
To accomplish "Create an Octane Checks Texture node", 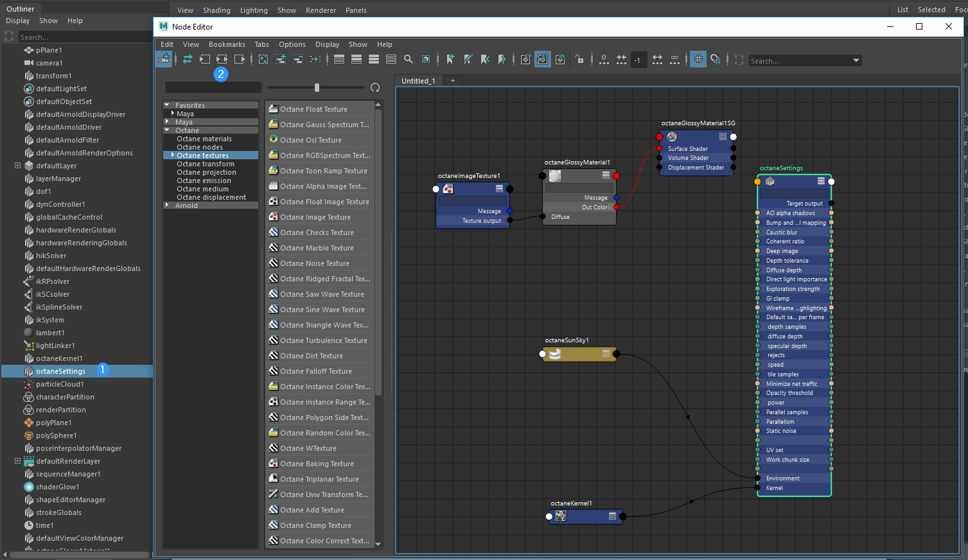I will [x=320, y=232].
